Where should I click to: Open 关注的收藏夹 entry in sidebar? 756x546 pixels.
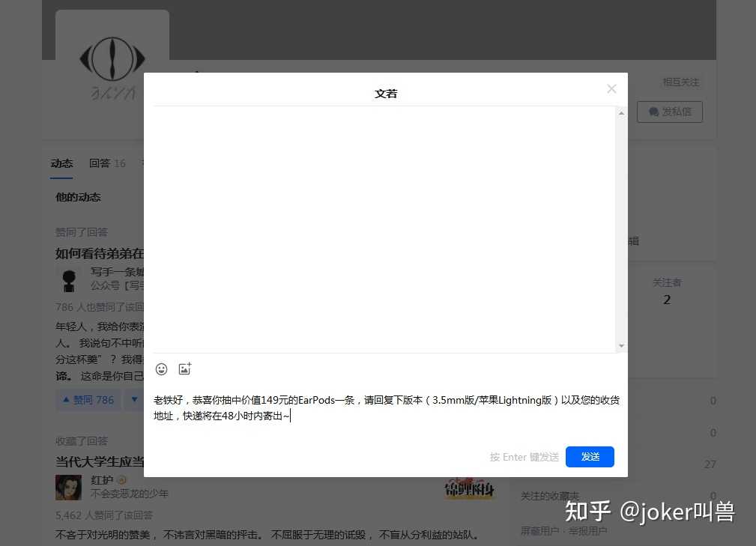tap(550, 496)
